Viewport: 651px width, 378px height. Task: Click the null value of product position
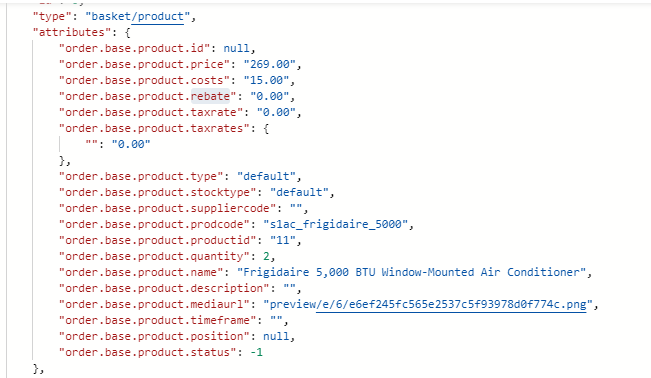click(x=276, y=336)
